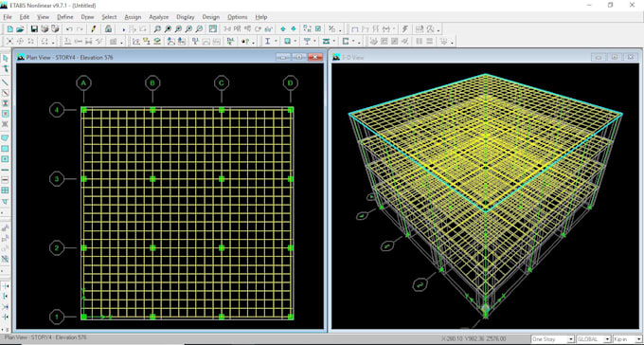Click the New Model icon
The image size is (644, 345).
(x=10, y=29)
